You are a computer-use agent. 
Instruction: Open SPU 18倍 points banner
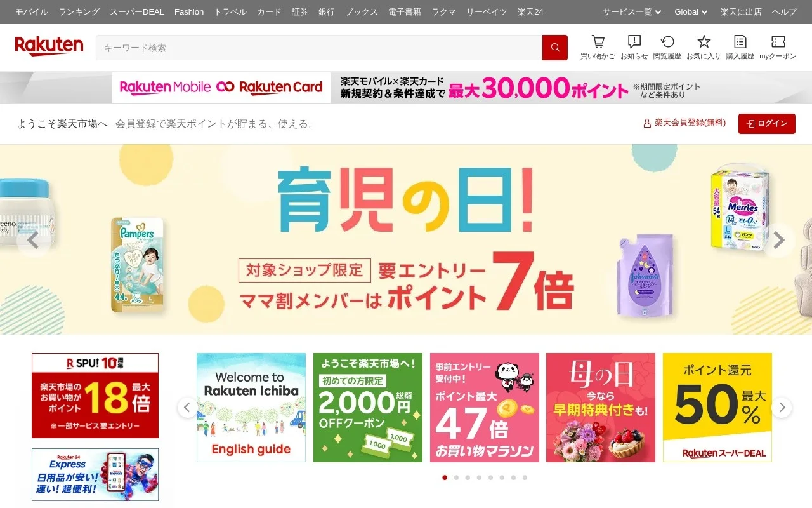click(x=95, y=396)
